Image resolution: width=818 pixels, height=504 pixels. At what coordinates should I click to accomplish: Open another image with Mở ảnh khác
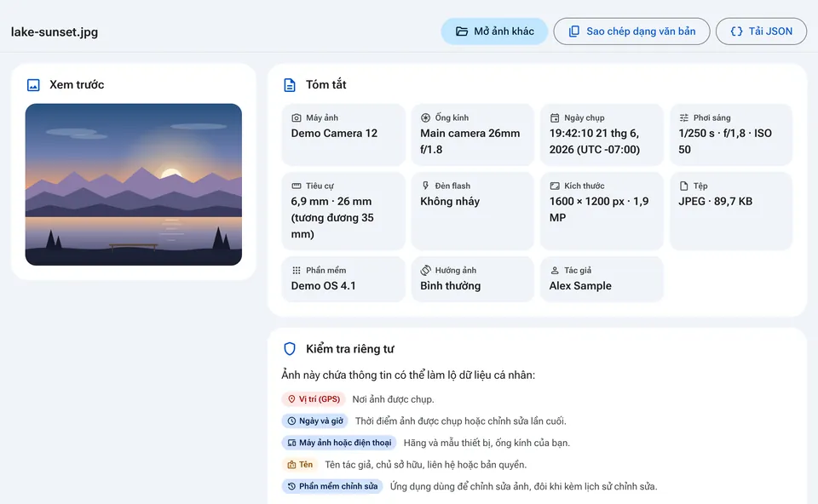tap(494, 31)
